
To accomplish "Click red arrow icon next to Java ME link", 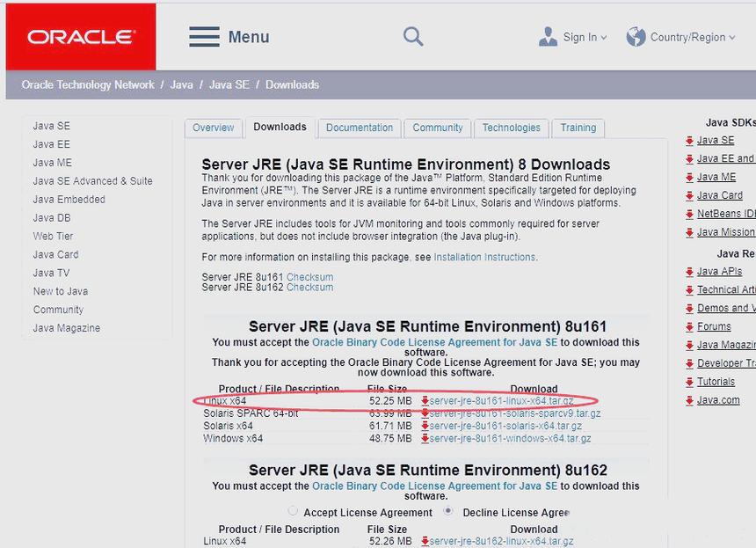I will coord(689,178).
